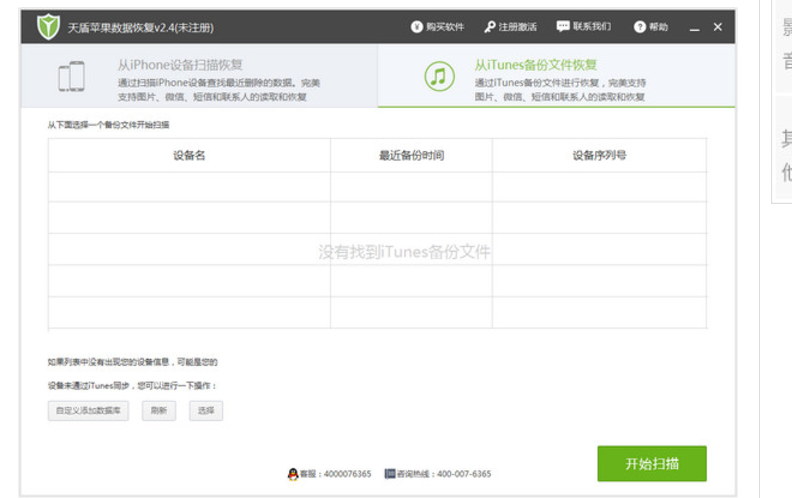Image resolution: width=792 pixels, height=498 pixels.
Task: Click the 自定义添加数据库 button
Action: tap(88, 411)
